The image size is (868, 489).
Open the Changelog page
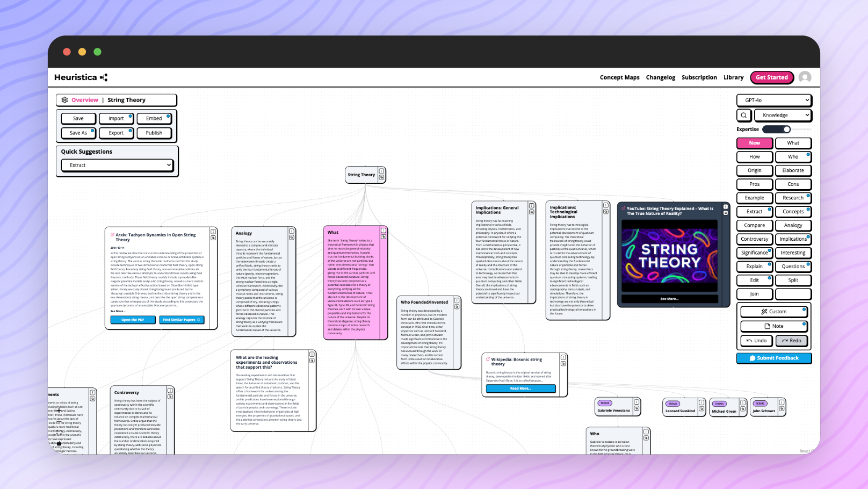661,77
